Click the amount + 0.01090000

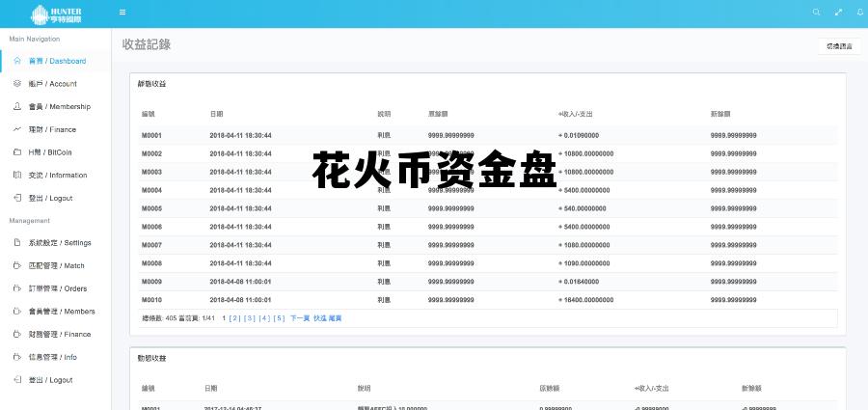click(579, 135)
